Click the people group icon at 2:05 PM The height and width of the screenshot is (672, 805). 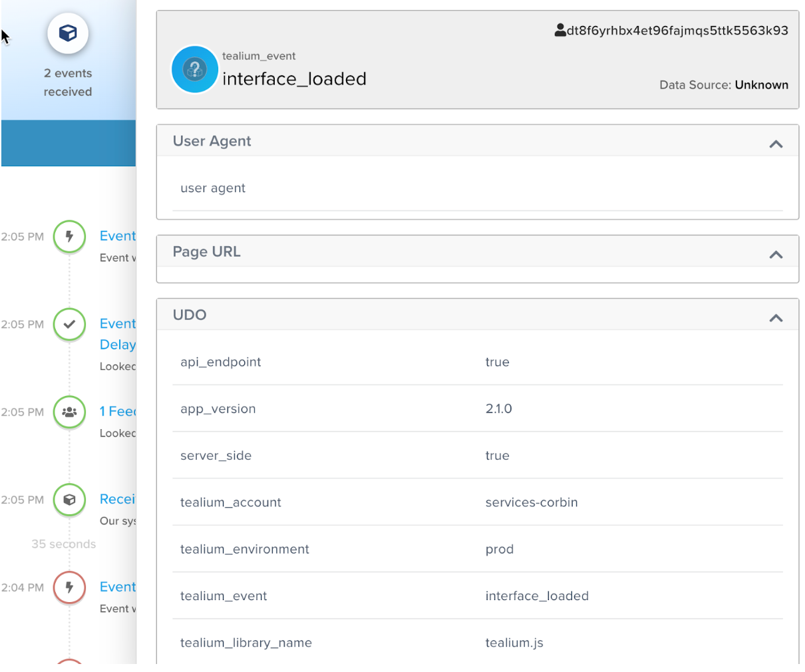click(x=69, y=412)
